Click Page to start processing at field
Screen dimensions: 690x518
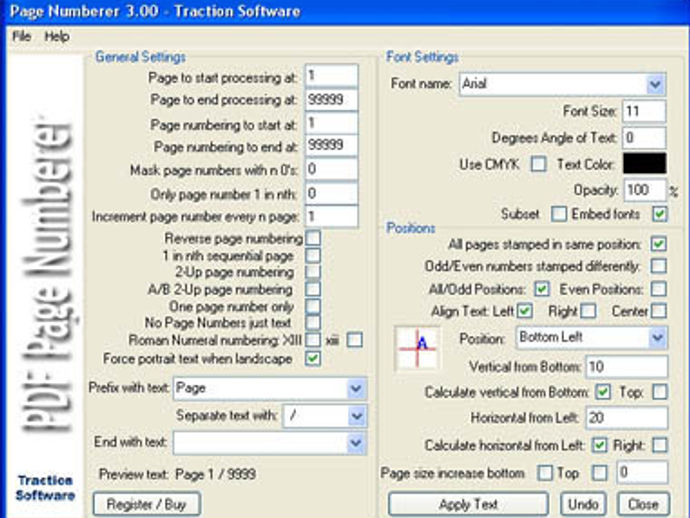[x=331, y=76]
